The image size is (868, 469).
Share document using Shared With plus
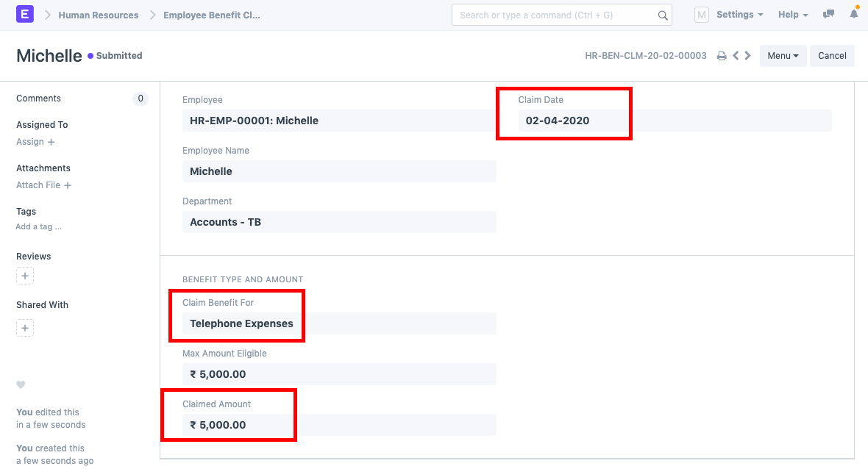click(x=25, y=328)
